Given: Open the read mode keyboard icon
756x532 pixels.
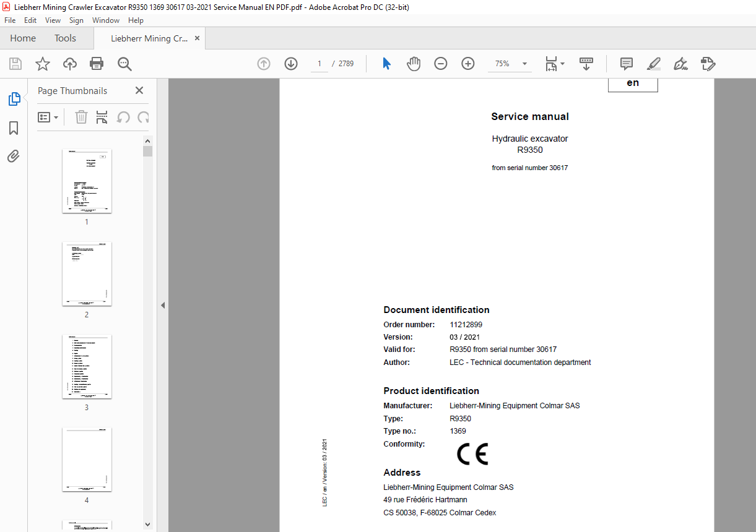Looking at the screenshot, I should coord(586,64).
